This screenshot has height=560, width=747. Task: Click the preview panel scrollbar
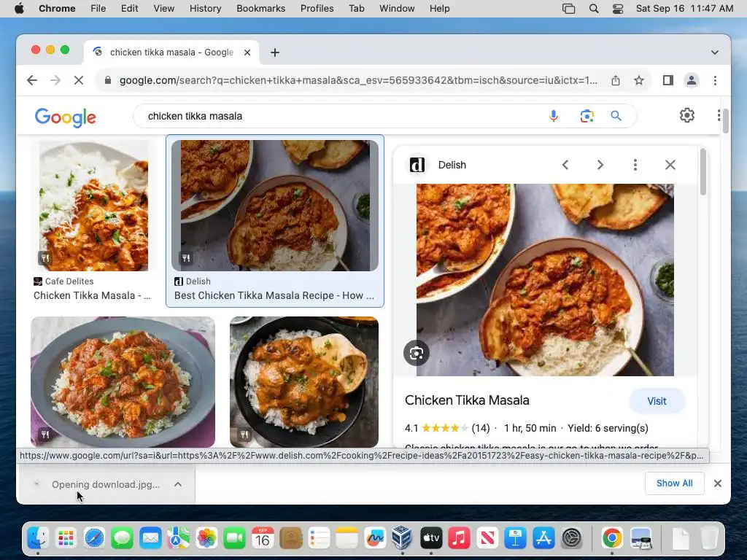pos(703,171)
